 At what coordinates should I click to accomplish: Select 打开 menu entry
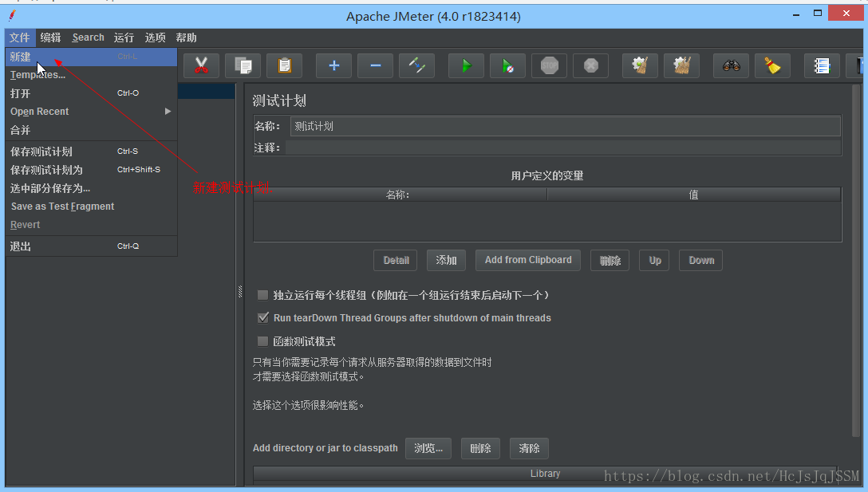tap(91, 93)
